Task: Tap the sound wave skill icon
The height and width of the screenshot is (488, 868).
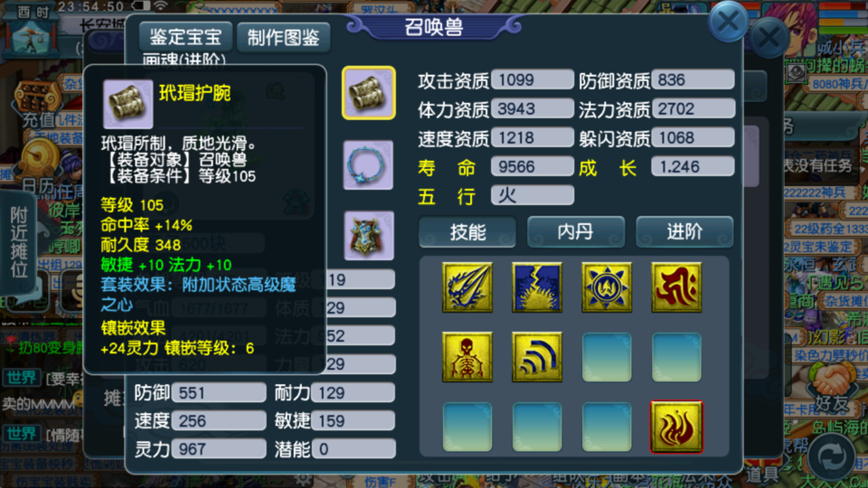Action: click(537, 357)
